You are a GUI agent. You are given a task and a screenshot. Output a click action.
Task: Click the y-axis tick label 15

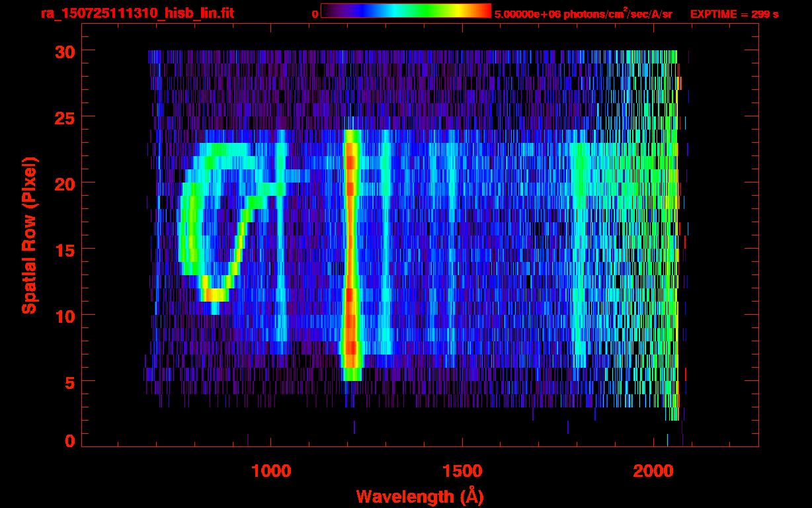(x=63, y=249)
